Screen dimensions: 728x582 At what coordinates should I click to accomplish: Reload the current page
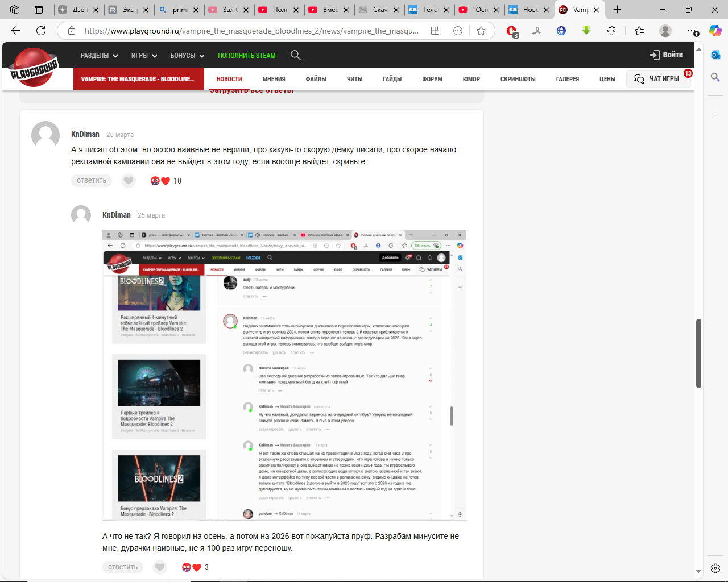[x=41, y=31]
